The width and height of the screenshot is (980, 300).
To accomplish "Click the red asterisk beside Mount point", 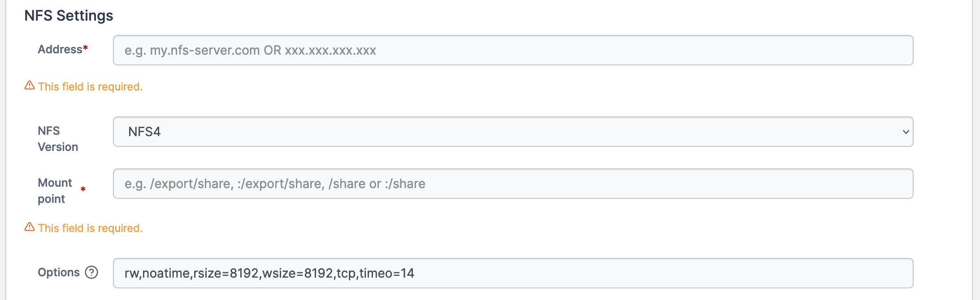I will pyautogui.click(x=84, y=189).
